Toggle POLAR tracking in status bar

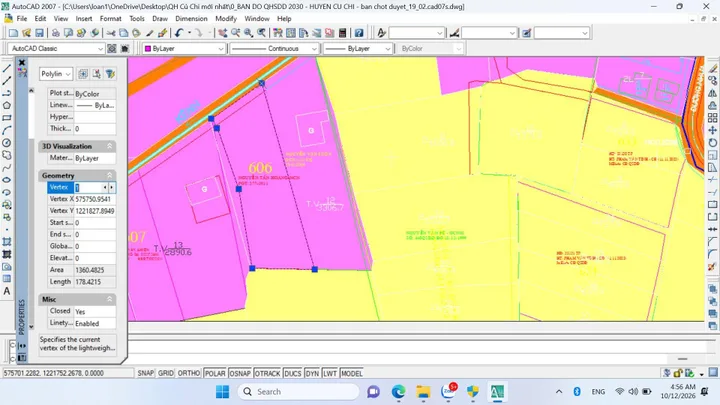tap(215, 373)
